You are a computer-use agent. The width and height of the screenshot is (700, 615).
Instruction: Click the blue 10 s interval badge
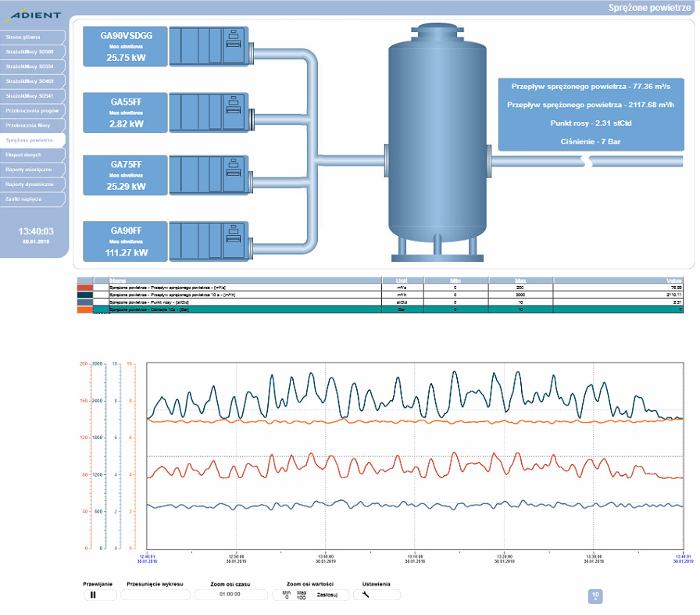[595, 597]
